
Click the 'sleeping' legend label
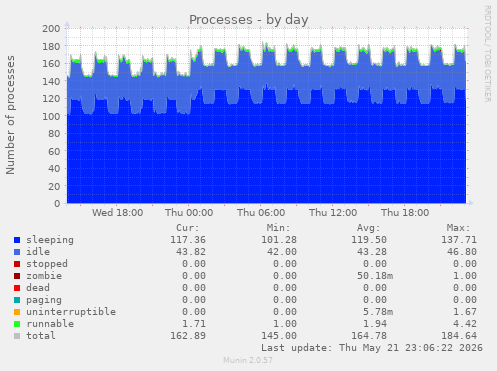(x=50, y=240)
